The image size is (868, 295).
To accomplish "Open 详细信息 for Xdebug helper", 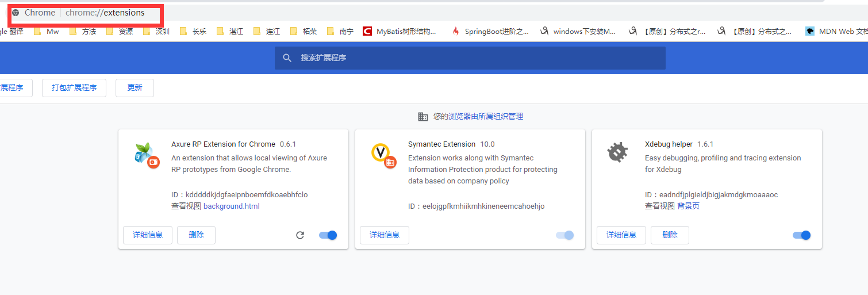I will pos(621,235).
